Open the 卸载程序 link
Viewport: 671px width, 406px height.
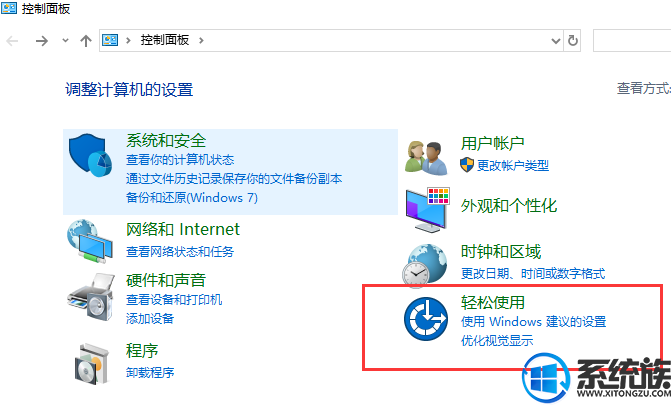pos(150,372)
